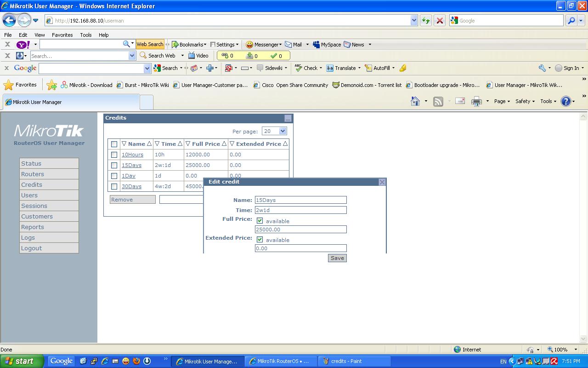Switch to MikroTik RouterOS taskbar window
Viewport: 588px width, 368px height.
(281, 361)
